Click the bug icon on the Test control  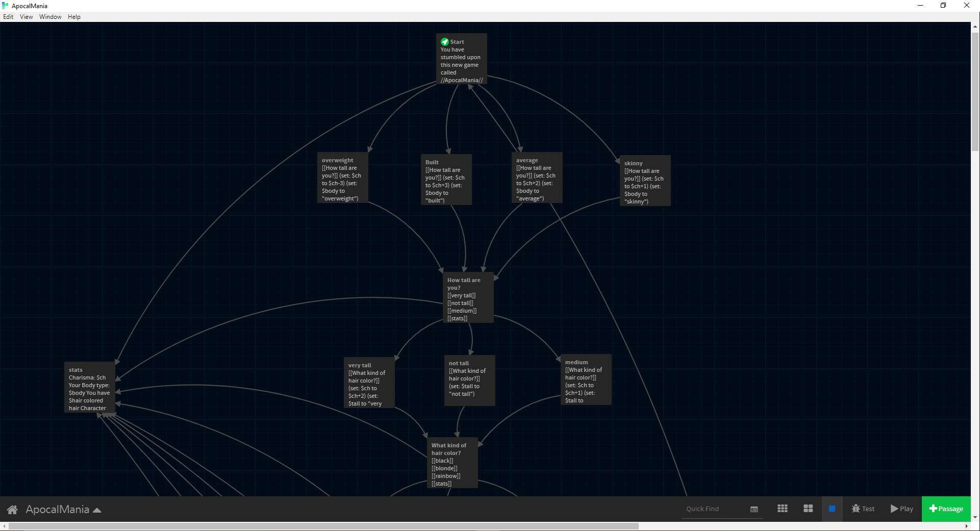click(856, 509)
